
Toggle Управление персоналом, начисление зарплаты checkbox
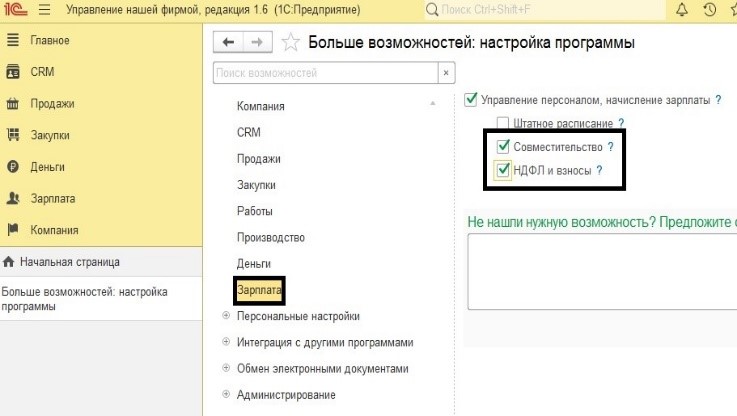pos(471,100)
